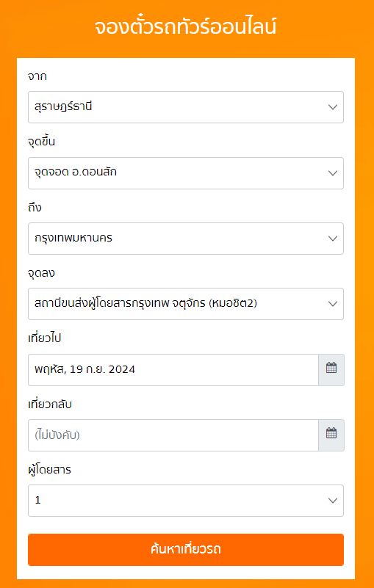
Task: Click the chevron arrow beside กรุงเทพมหานคร
Action: [333, 239]
